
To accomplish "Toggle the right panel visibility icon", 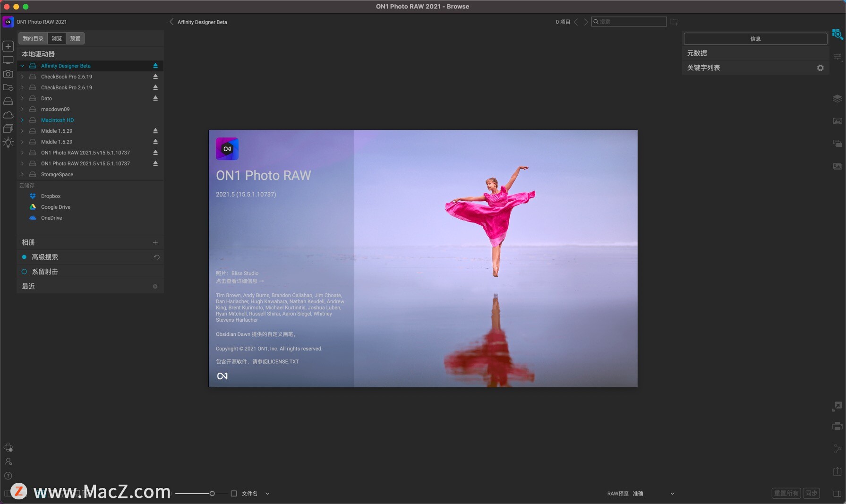I will pos(837,494).
